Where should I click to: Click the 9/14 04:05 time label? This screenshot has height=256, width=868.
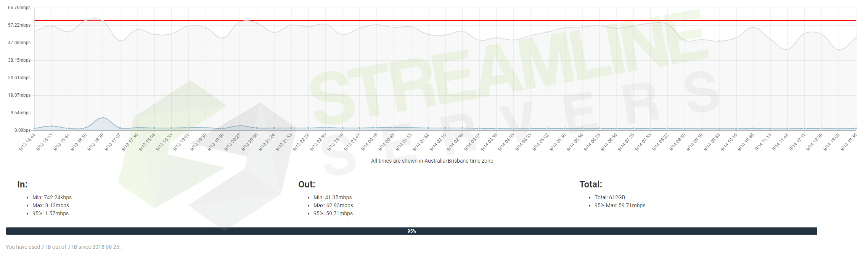pyautogui.click(x=506, y=142)
